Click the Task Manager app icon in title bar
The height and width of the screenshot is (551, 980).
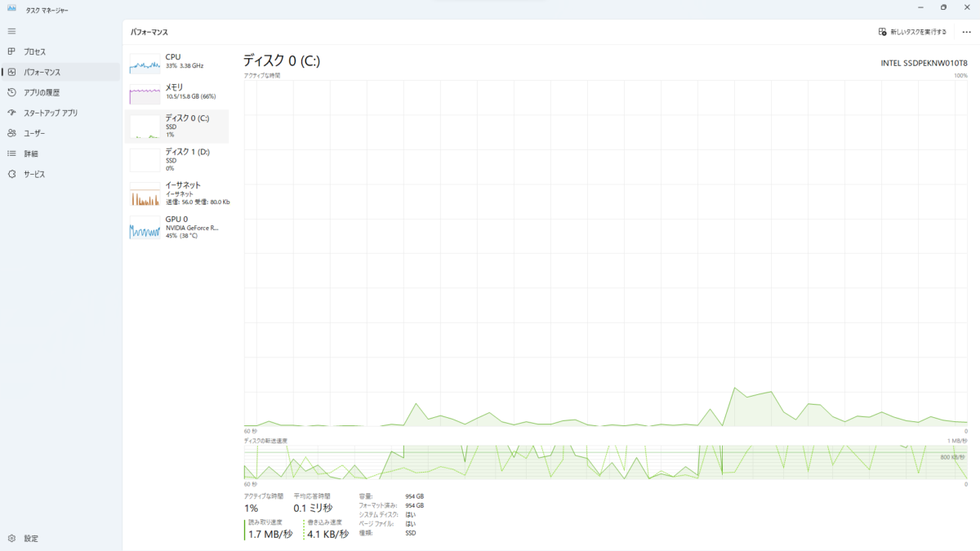tap(11, 8)
